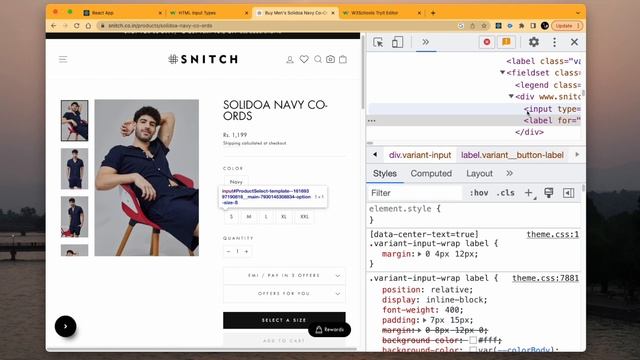The width and height of the screenshot is (640, 360).
Task: Open the Layout tab
Action: point(480,173)
